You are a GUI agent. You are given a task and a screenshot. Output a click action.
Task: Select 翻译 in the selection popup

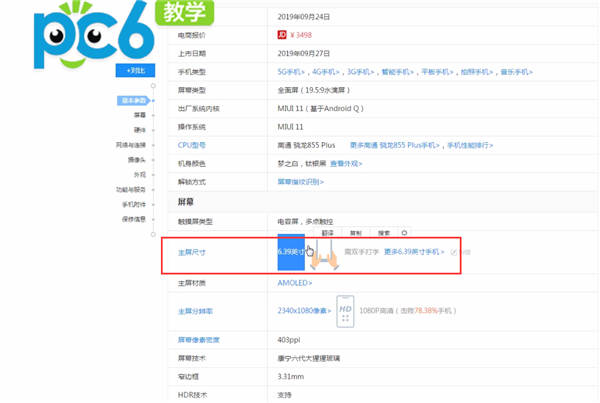328,233
